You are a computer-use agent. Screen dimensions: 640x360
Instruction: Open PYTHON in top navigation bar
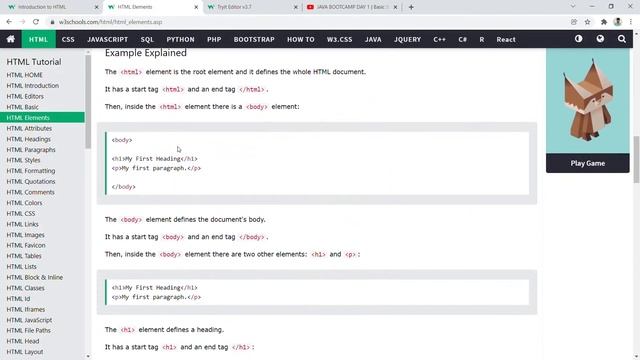(180, 39)
